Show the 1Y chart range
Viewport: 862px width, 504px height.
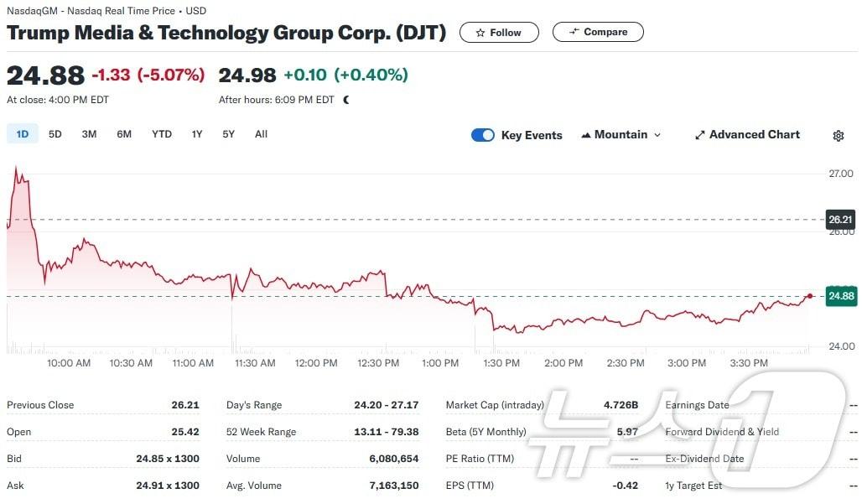pyautogui.click(x=197, y=134)
